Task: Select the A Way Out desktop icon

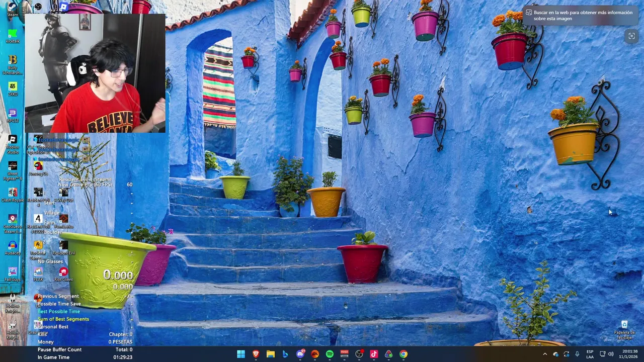Action: 63,195
